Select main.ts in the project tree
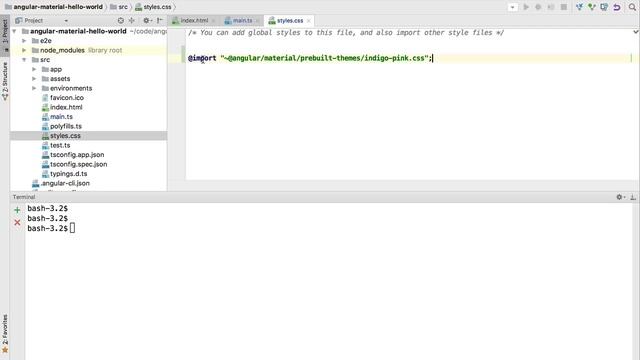This screenshot has width=640, height=360. coord(61,117)
